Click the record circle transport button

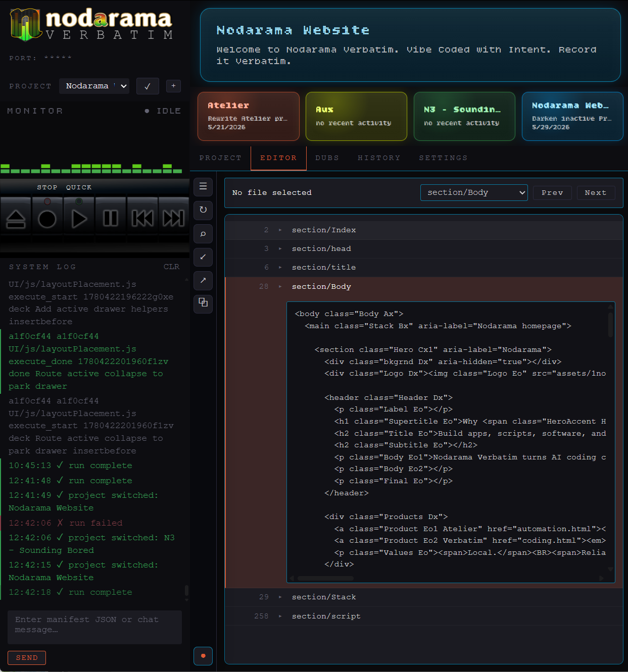pyautogui.click(x=47, y=219)
